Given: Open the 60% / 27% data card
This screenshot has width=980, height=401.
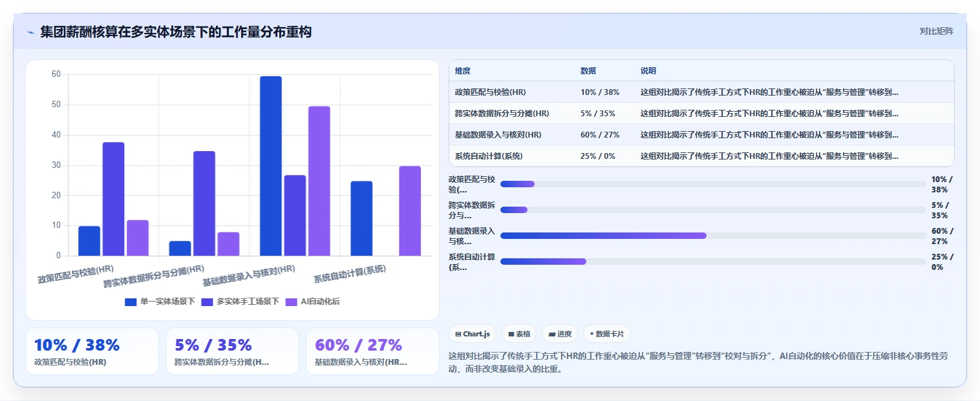Looking at the screenshot, I should point(372,351).
